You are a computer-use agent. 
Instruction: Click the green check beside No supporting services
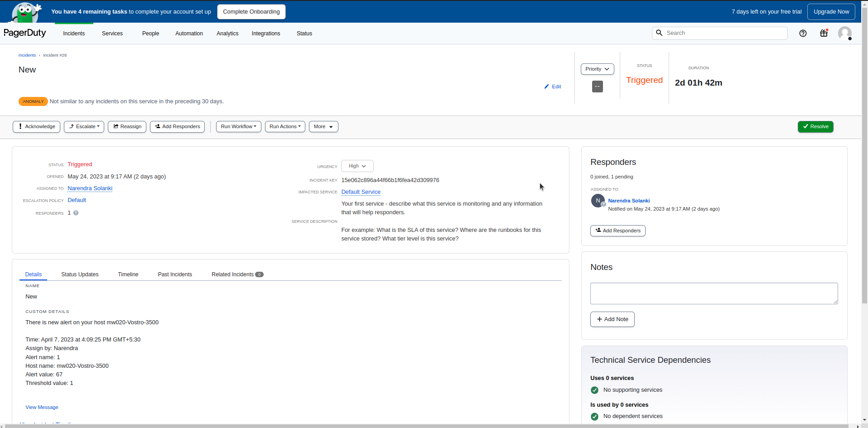click(594, 390)
